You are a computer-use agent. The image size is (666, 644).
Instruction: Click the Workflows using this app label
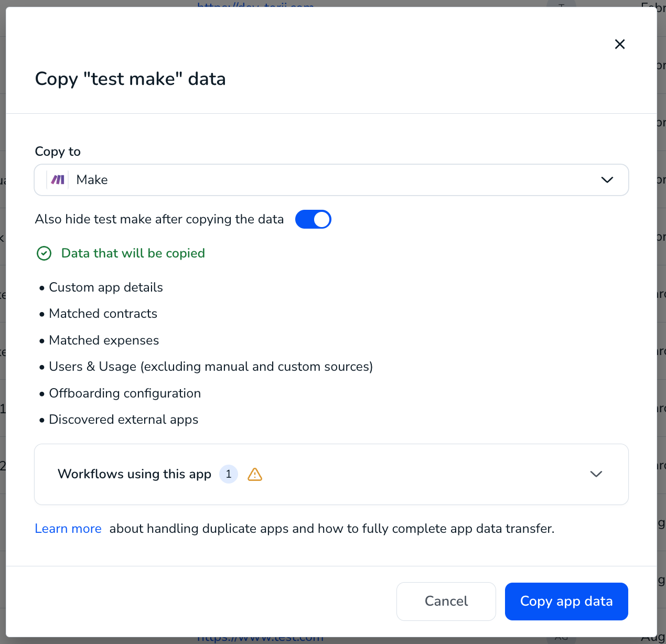134,474
